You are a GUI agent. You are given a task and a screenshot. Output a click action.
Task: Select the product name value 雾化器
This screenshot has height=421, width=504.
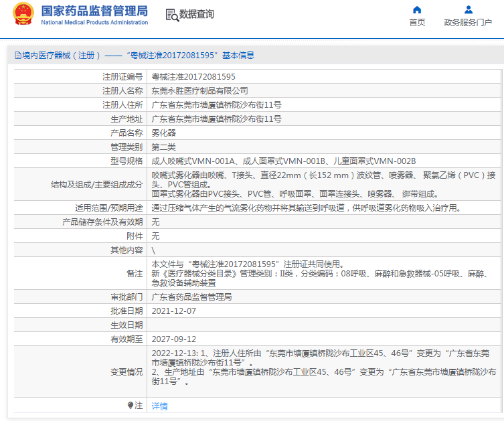click(164, 133)
